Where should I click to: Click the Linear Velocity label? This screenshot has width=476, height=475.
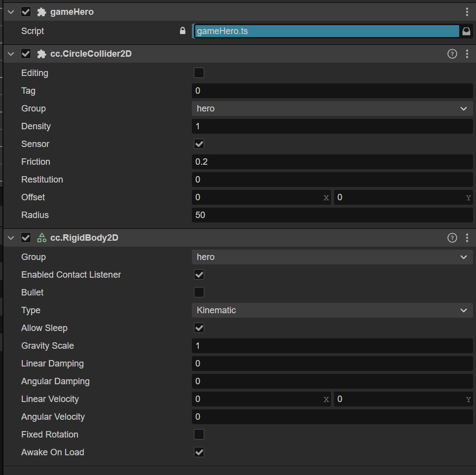click(50, 399)
